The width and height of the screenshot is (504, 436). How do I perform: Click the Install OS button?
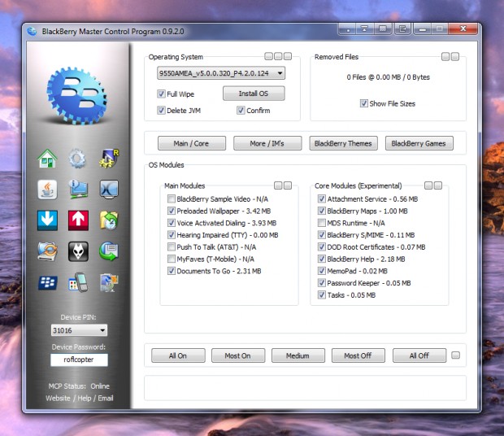(x=254, y=94)
